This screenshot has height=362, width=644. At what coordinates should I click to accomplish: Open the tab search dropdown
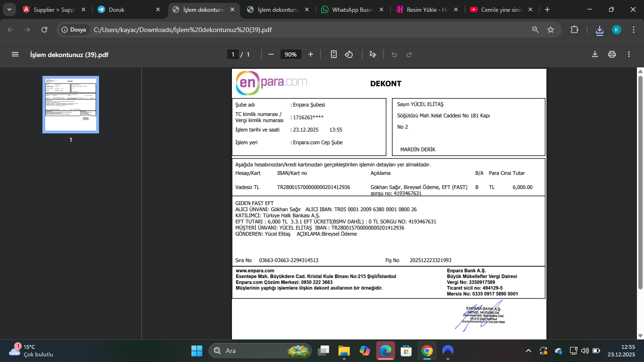9,9
